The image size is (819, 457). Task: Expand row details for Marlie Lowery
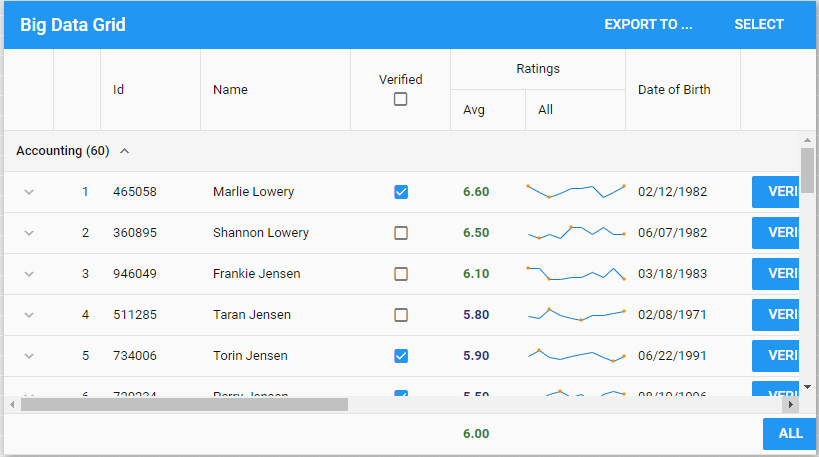tap(29, 192)
